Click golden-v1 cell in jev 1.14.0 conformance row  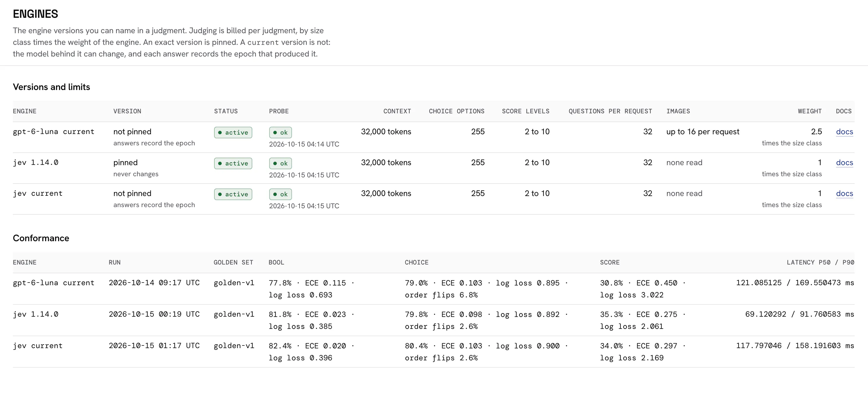pyautogui.click(x=234, y=314)
